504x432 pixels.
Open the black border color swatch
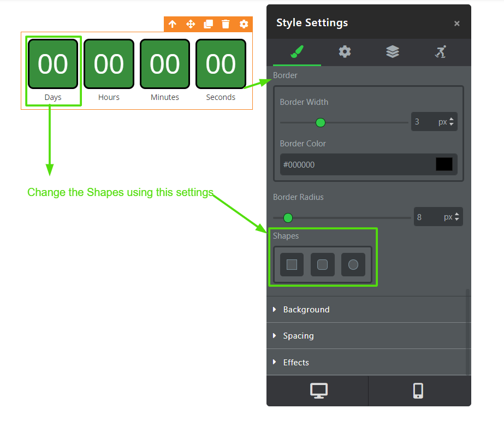[444, 164]
